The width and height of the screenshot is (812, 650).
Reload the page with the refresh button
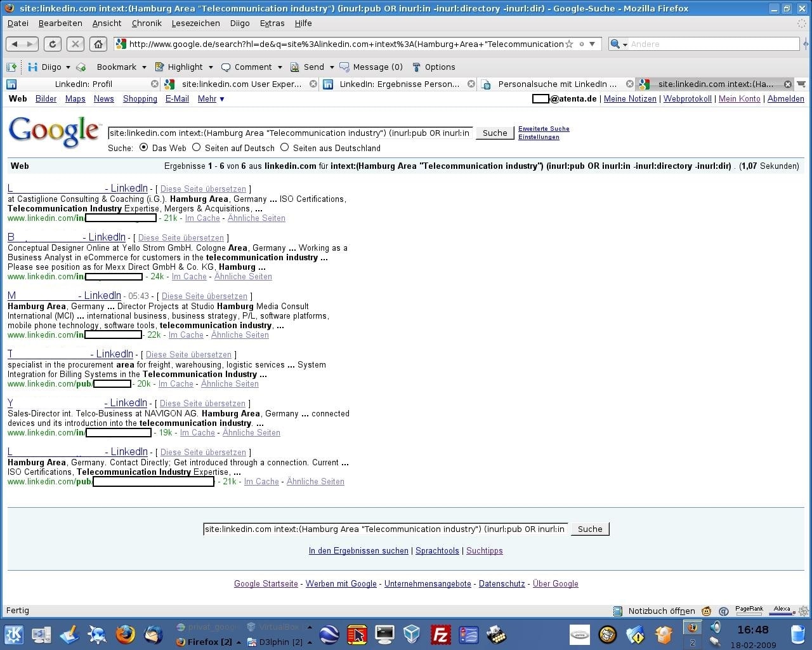tap(53, 44)
